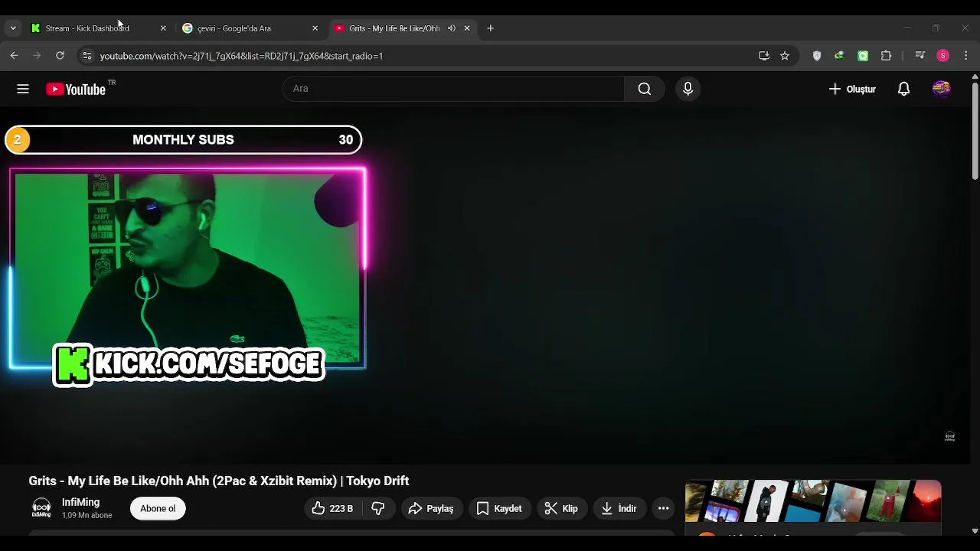
Task: Open the YouTube guide hamburger menu
Action: pyautogui.click(x=23, y=89)
